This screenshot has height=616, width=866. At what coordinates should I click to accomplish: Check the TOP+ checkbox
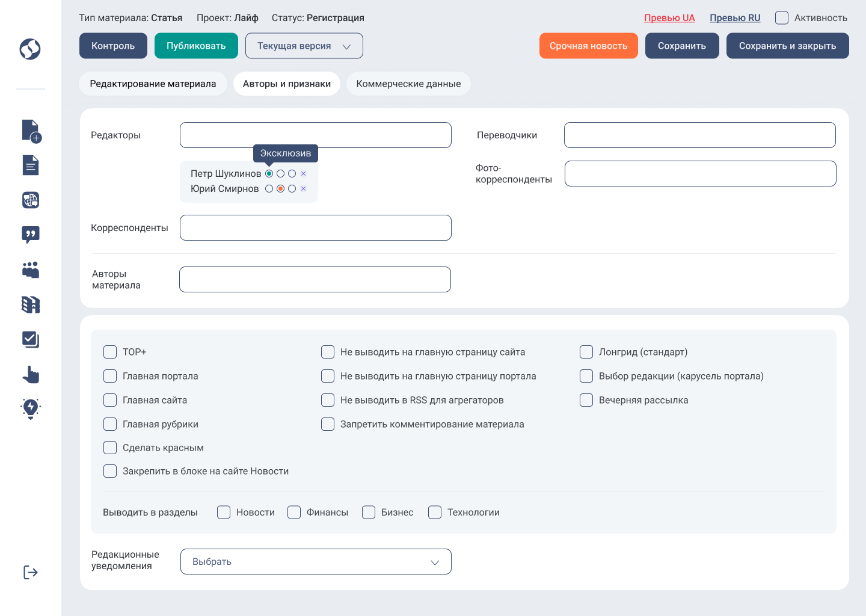pos(110,352)
